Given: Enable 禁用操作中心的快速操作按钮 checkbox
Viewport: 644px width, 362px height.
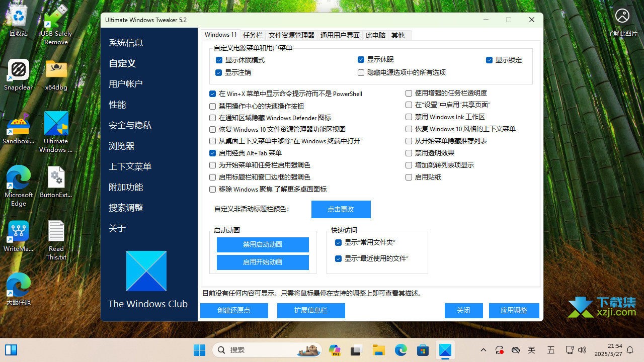Looking at the screenshot, I should [x=212, y=106].
